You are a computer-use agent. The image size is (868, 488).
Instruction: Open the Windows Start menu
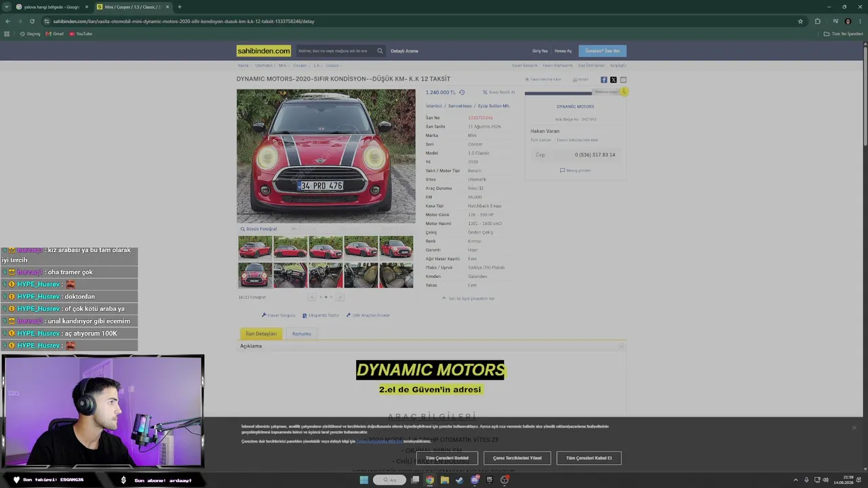[x=363, y=480]
